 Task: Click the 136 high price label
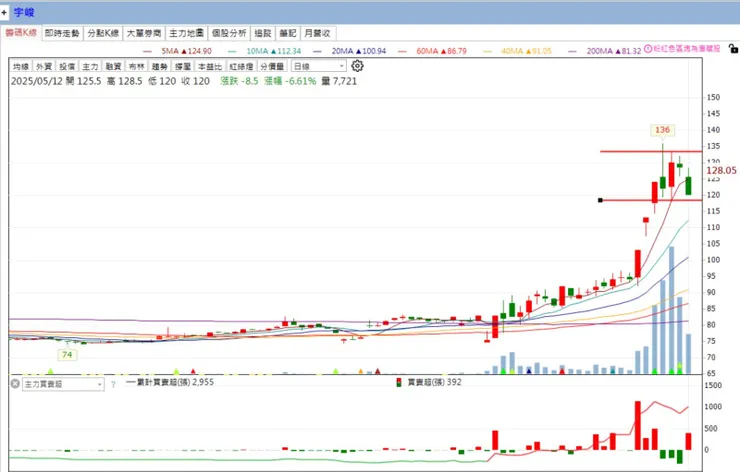click(662, 130)
